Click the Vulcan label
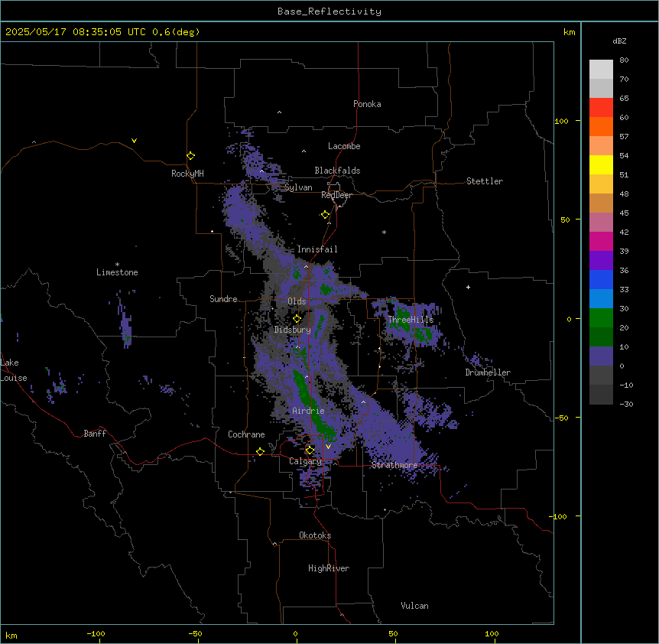This screenshot has height=644, width=659. pyautogui.click(x=415, y=606)
